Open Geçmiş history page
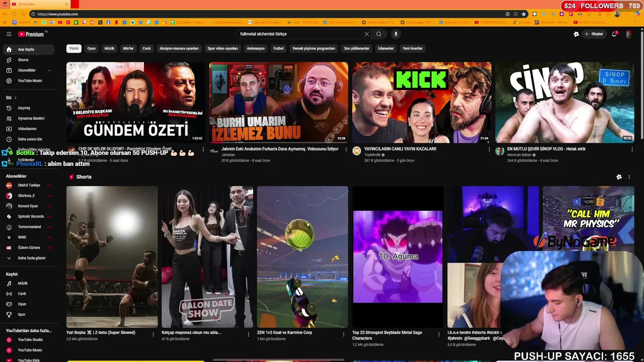The image size is (644, 362). [29, 108]
